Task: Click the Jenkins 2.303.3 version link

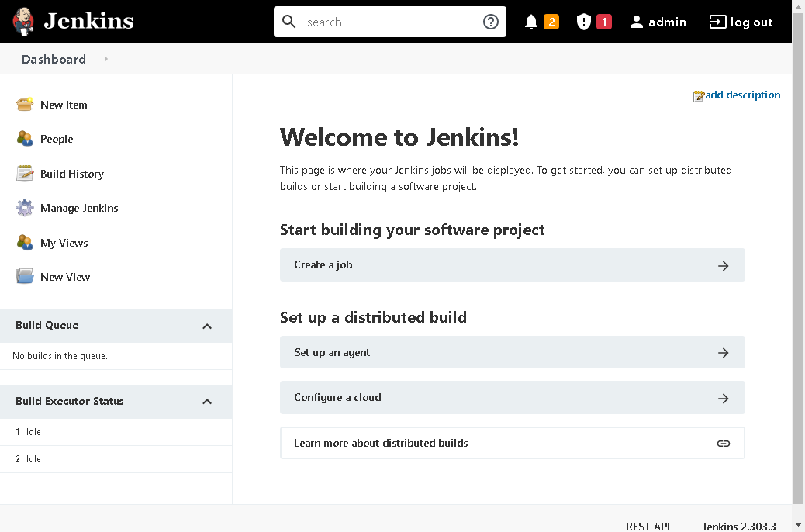Action: (x=739, y=526)
